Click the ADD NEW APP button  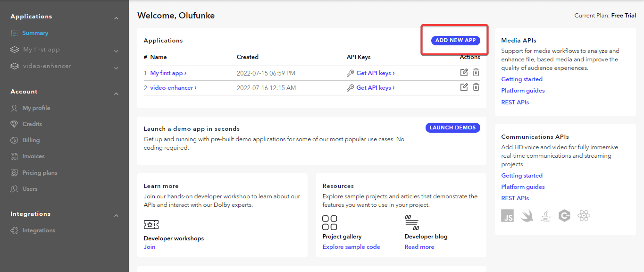[455, 41]
